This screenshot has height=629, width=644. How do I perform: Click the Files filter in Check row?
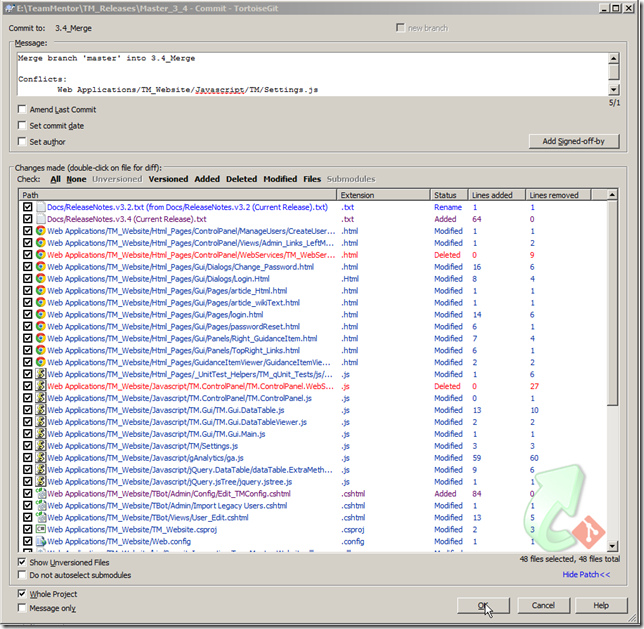pyautogui.click(x=312, y=179)
